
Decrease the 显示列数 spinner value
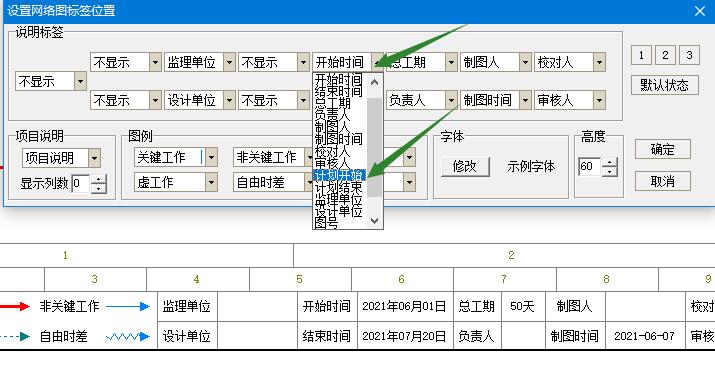(x=98, y=188)
